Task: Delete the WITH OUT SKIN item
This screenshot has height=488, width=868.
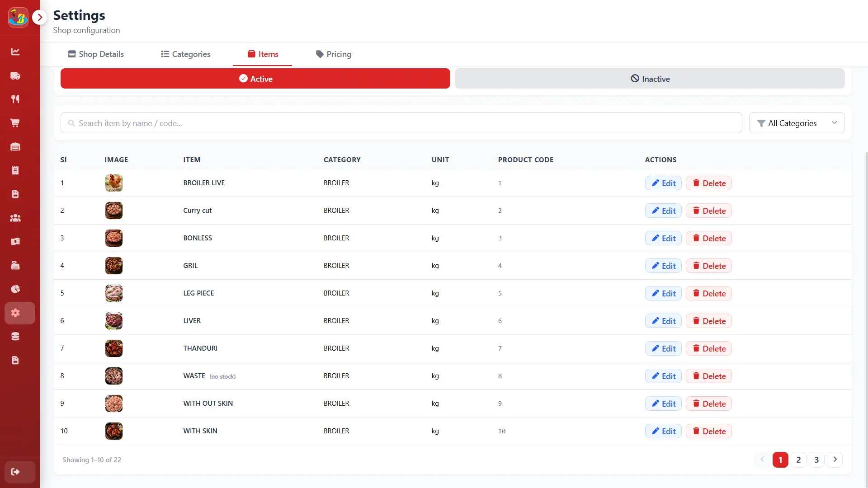Action: click(x=709, y=404)
